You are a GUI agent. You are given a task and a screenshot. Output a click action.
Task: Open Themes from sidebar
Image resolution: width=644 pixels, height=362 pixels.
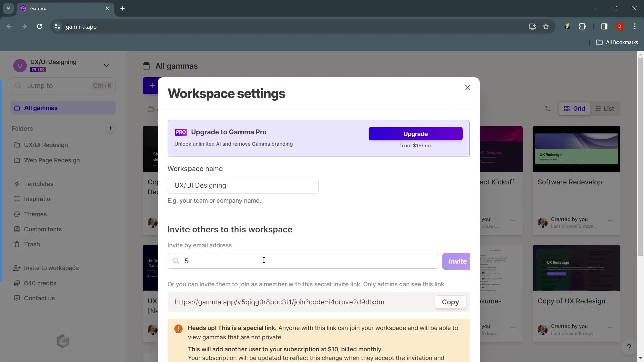(35, 214)
